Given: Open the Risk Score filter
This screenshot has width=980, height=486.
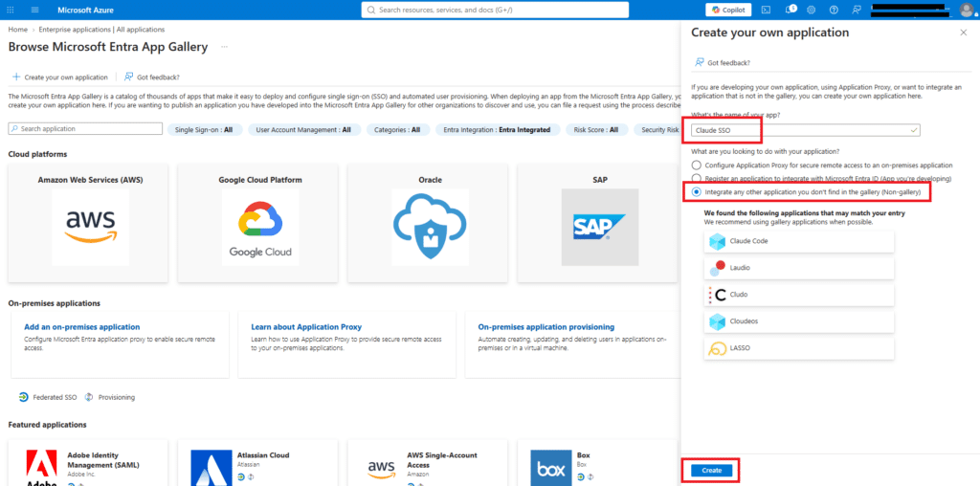Looking at the screenshot, I should click(596, 130).
